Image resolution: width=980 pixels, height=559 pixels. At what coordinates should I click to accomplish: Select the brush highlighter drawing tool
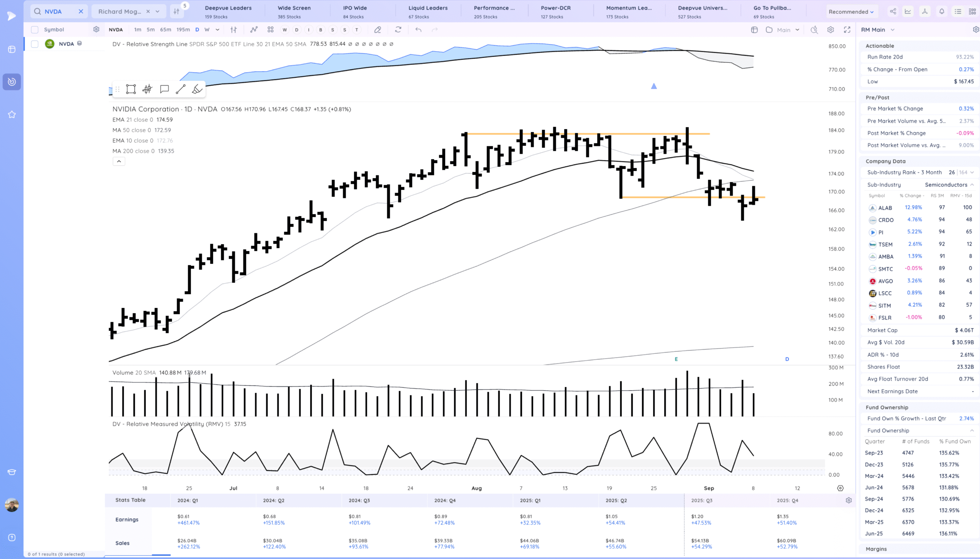197,89
